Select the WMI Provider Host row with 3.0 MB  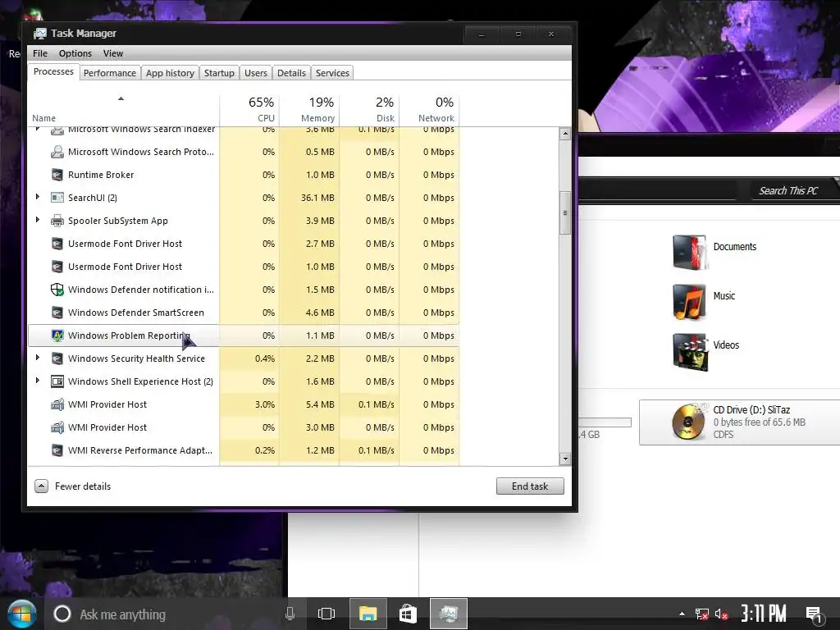[243, 427]
